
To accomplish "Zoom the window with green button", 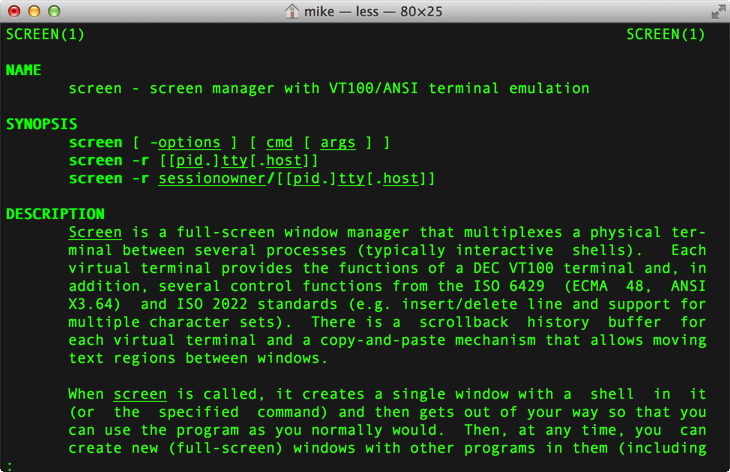I will (x=54, y=11).
